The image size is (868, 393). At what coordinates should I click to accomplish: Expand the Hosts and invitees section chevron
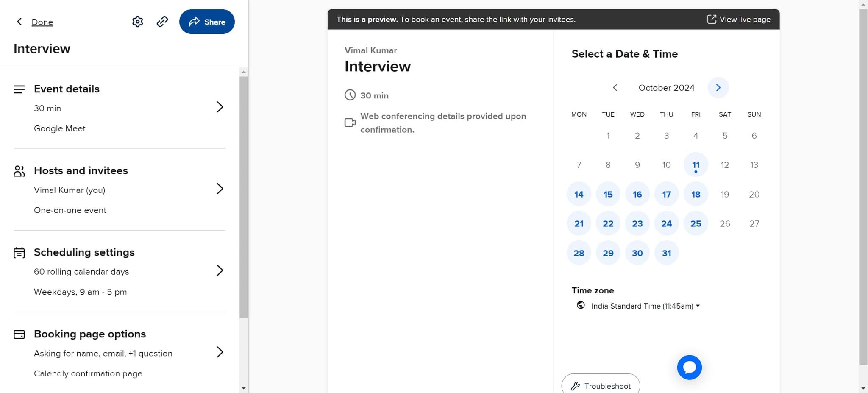220,189
